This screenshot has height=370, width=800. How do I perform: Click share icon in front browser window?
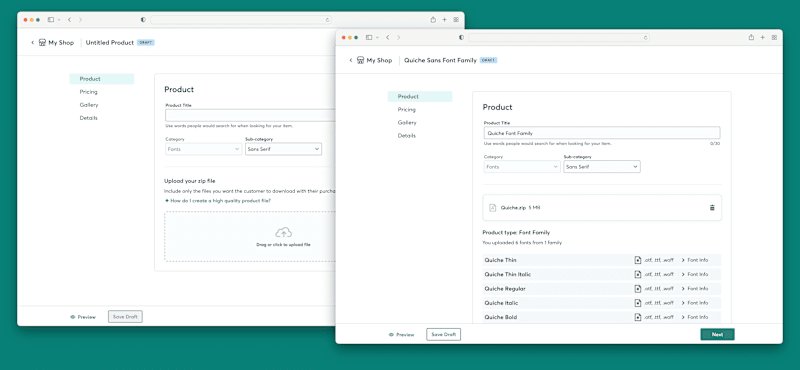click(x=752, y=37)
